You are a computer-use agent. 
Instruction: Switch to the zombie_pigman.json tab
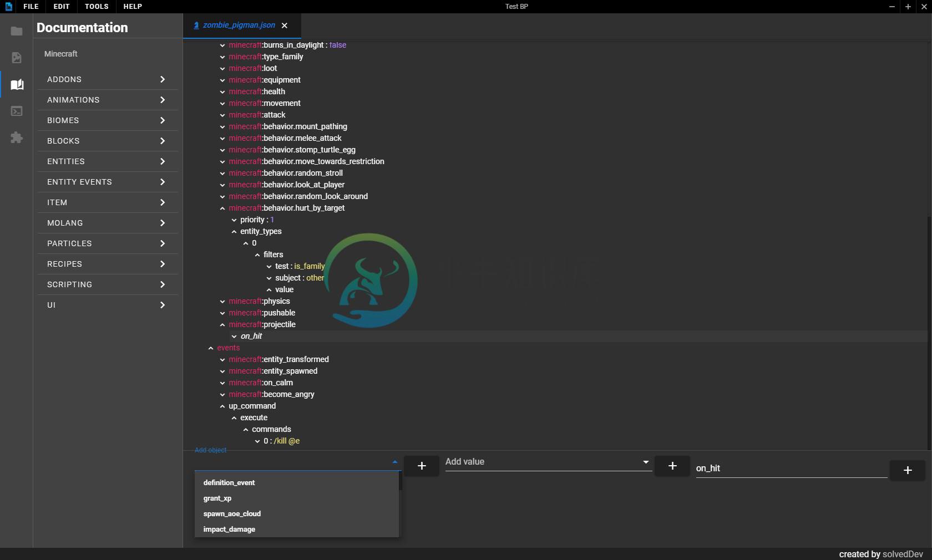(239, 26)
